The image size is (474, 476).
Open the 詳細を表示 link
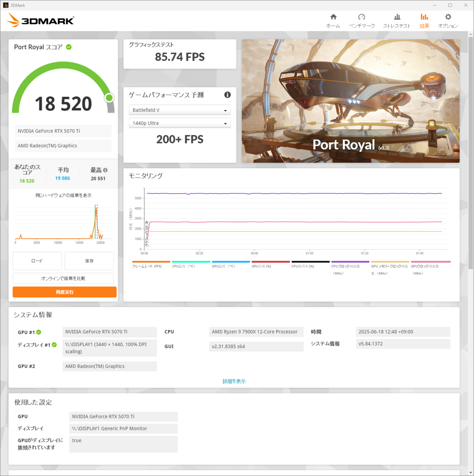(234, 381)
